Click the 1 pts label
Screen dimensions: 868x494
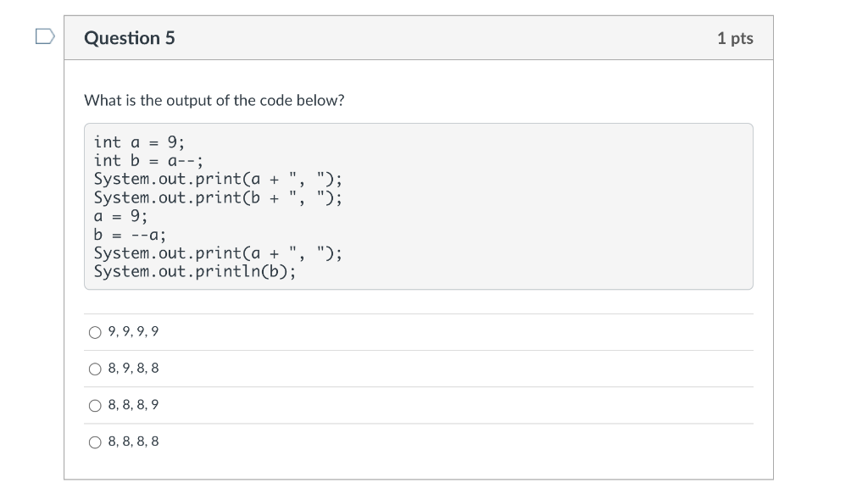[x=735, y=38]
